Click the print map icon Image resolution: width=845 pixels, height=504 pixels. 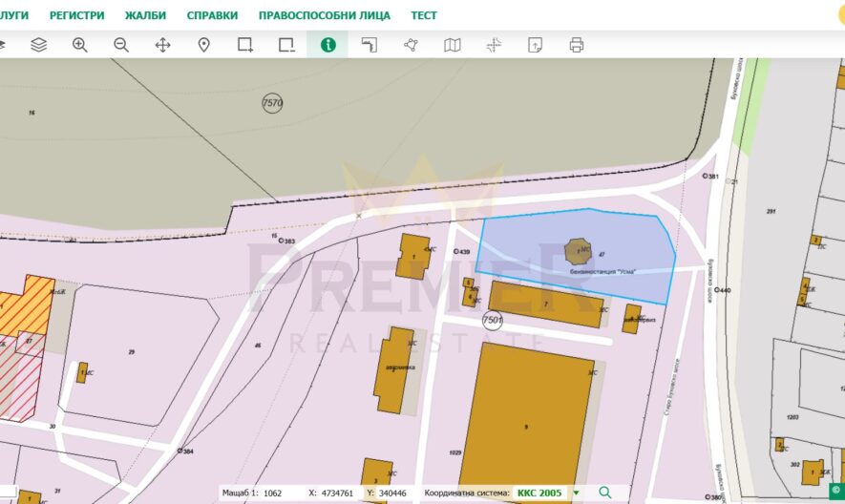(x=576, y=45)
